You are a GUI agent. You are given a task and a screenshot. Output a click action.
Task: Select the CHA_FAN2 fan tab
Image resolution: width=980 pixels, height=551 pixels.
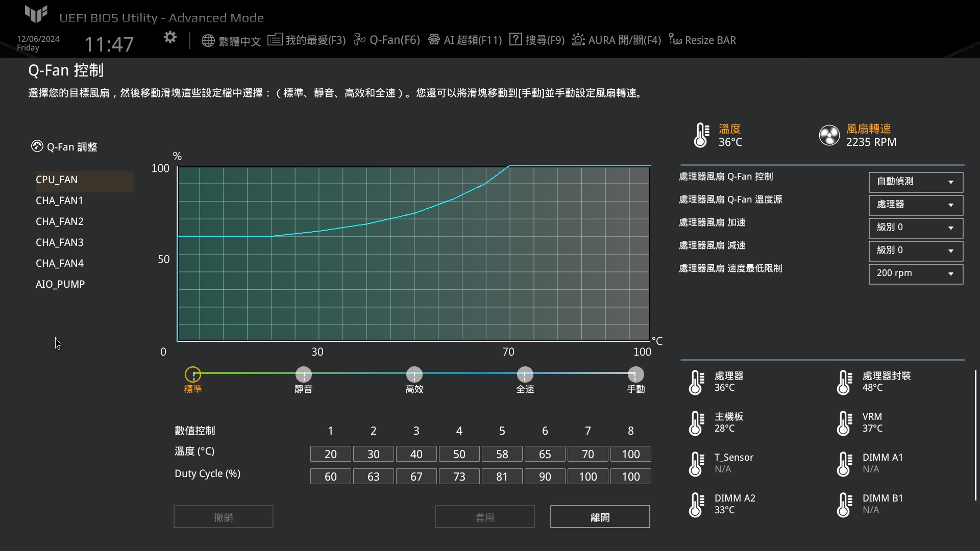[59, 221]
